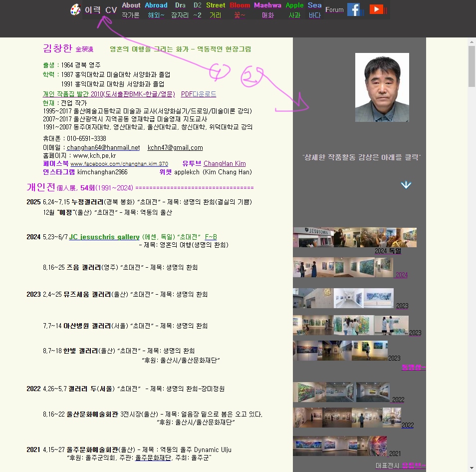Click the 2022 caption link beside 갤러리 두 photos
Image resolution: width=476 pixels, height=472 pixels.
pos(398,400)
